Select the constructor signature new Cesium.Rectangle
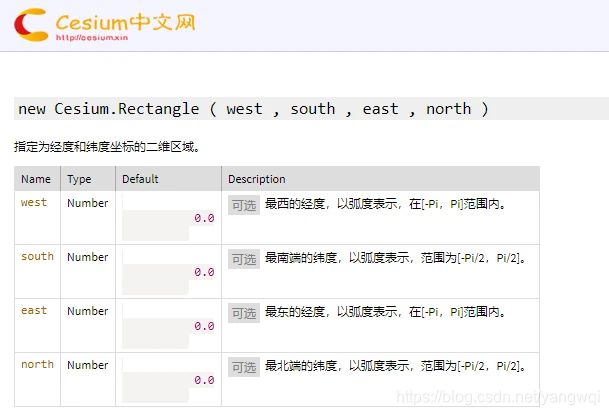Viewport: 609px width, 415px height. click(253, 109)
